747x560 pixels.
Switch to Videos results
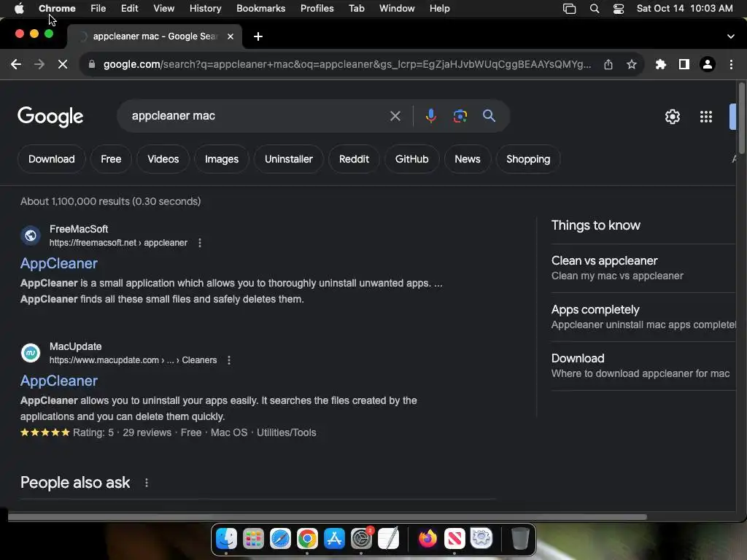pos(163,159)
